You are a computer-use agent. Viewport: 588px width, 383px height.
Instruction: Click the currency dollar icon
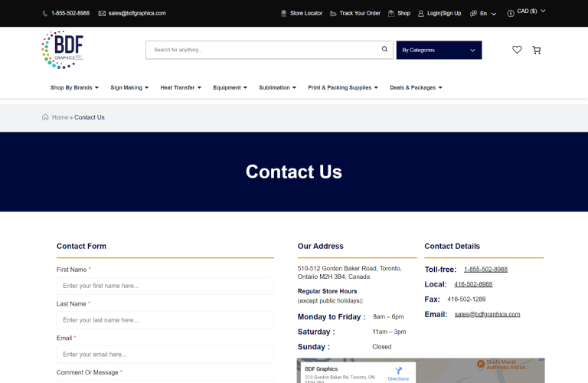click(x=511, y=14)
